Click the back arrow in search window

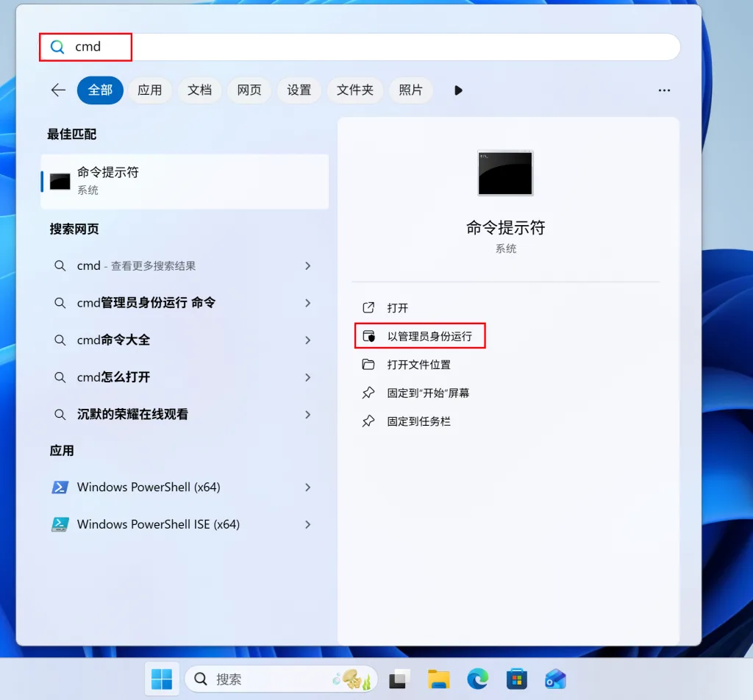(58, 90)
